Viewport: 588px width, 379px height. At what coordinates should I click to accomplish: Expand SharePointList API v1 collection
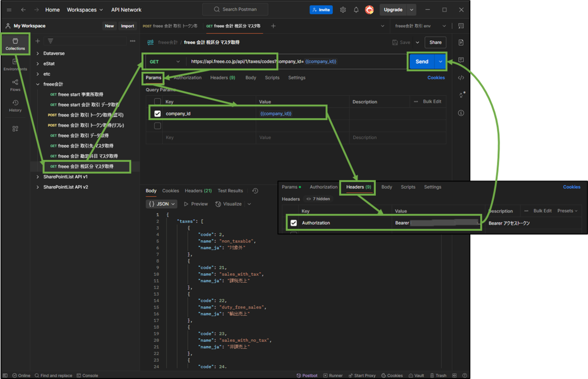tap(38, 177)
